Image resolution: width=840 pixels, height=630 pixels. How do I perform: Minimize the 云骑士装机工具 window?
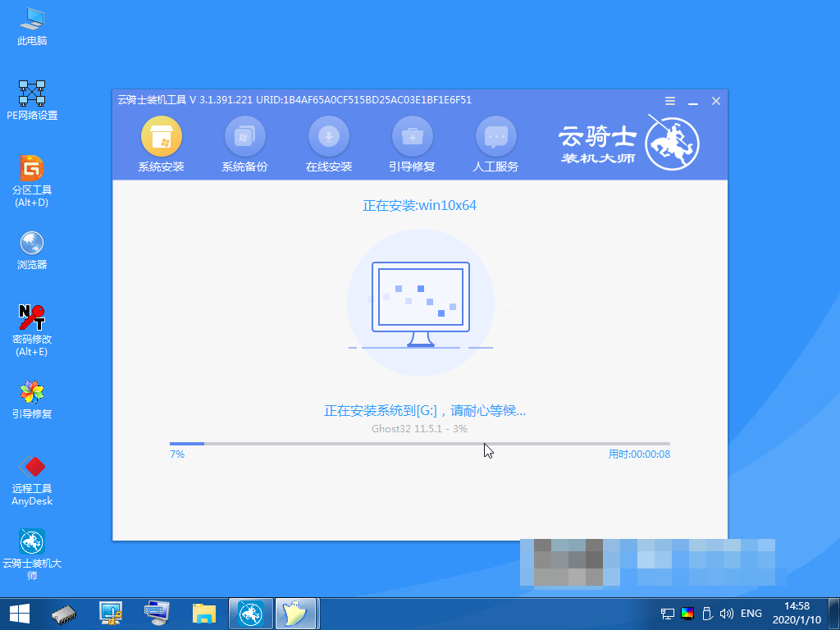point(693,101)
